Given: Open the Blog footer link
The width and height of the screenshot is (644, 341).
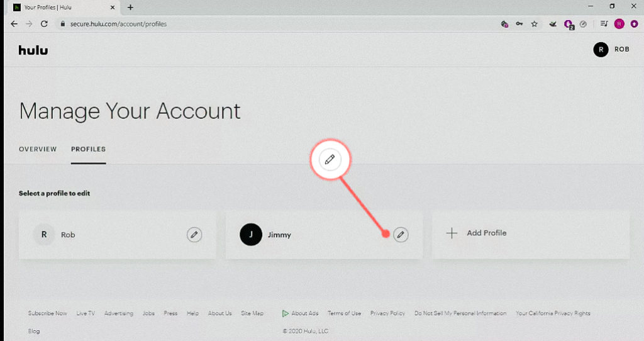Looking at the screenshot, I should pos(34,331).
